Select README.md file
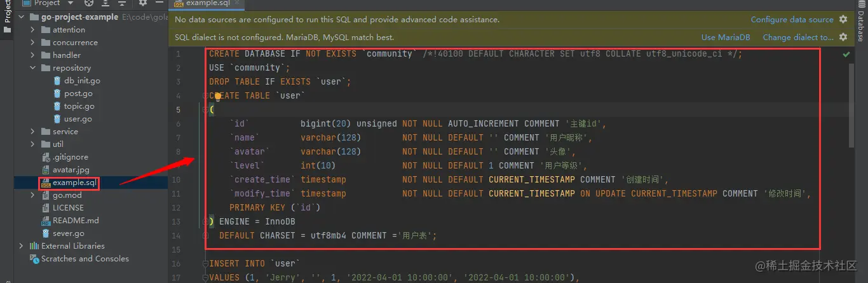Screen dimensions: 868x283 pyautogui.click(x=76, y=221)
